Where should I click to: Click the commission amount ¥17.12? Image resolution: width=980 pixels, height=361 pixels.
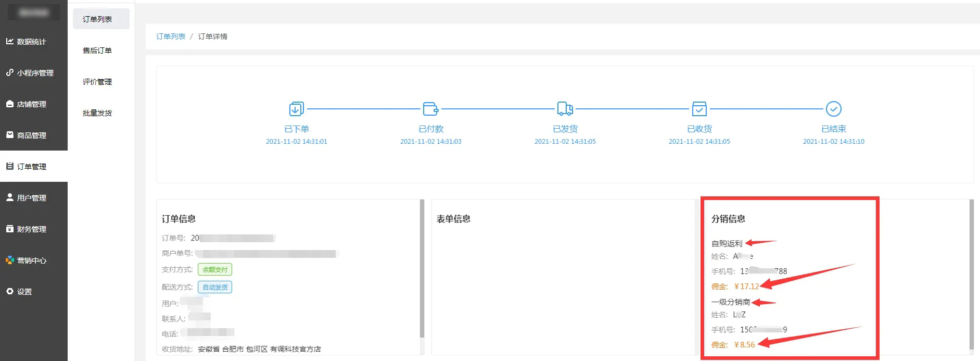[746, 286]
